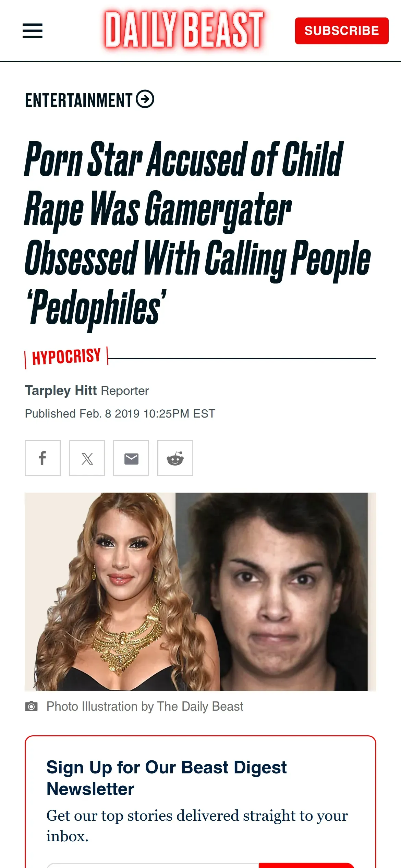Click the red newsletter submit button
The image size is (401, 868).
coord(306,866)
